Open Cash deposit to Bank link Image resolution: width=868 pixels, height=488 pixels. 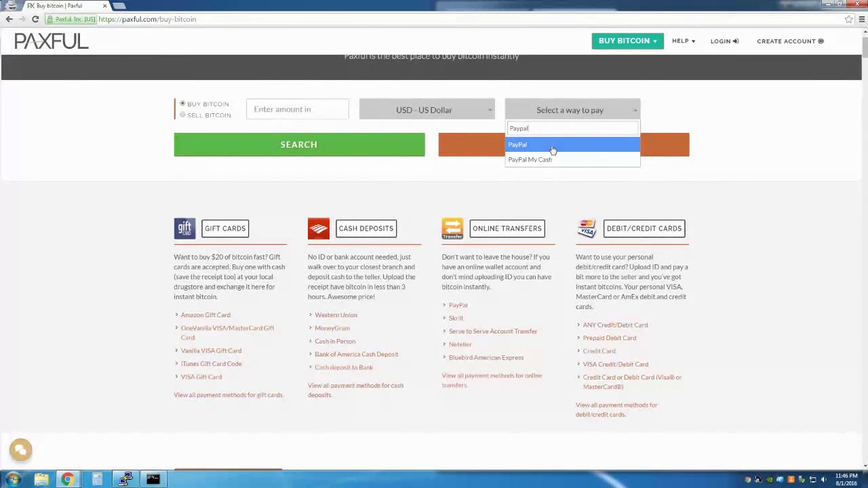344,367
